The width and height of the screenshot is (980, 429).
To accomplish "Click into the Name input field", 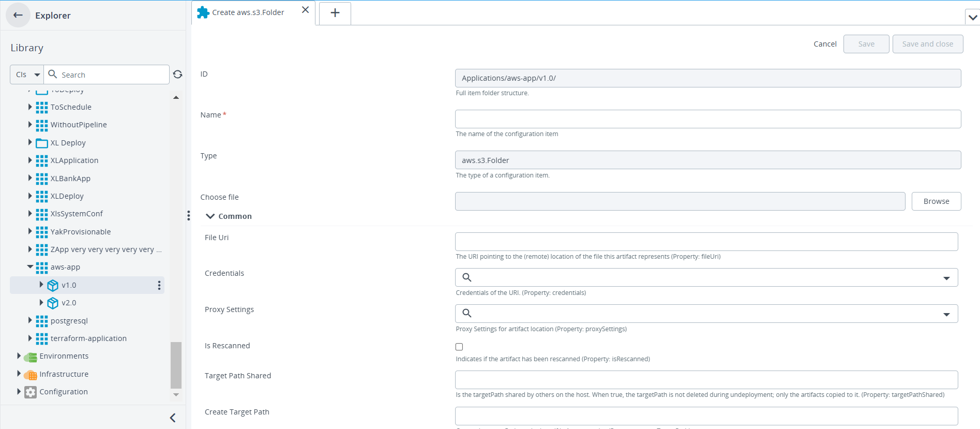I will tap(707, 119).
